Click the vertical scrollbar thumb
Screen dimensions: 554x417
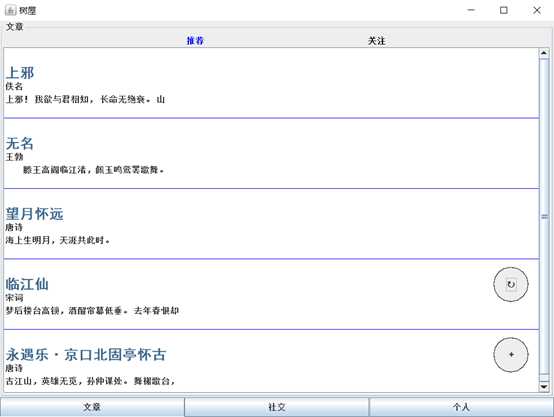(x=544, y=217)
